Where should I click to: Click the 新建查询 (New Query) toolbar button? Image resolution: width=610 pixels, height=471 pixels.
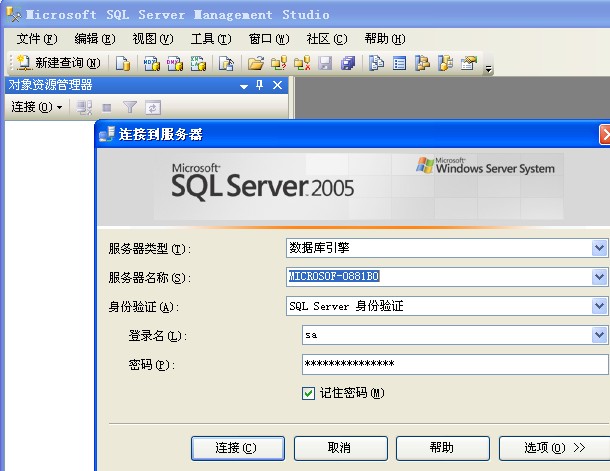coord(59,63)
